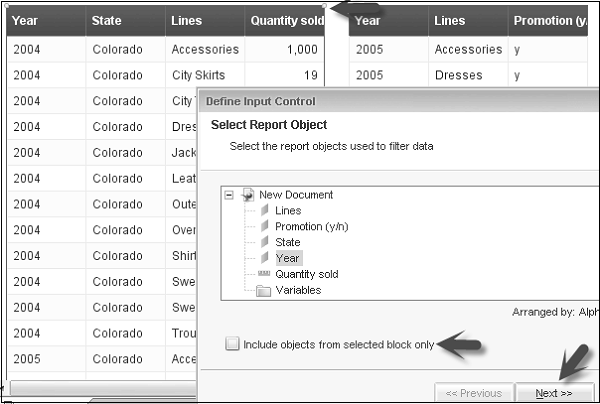Viewport: 600px width, 404px height.
Task: Collapse the New Document tree node
Action: click(230, 195)
